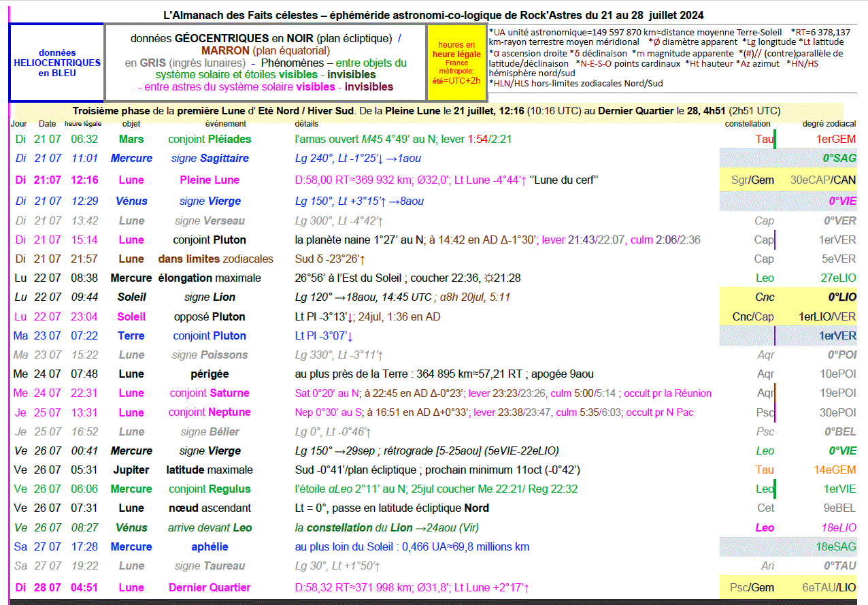This screenshot has width=868, height=605.
Task: Click the zodiac degree "27eLIO"
Action: (x=838, y=278)
